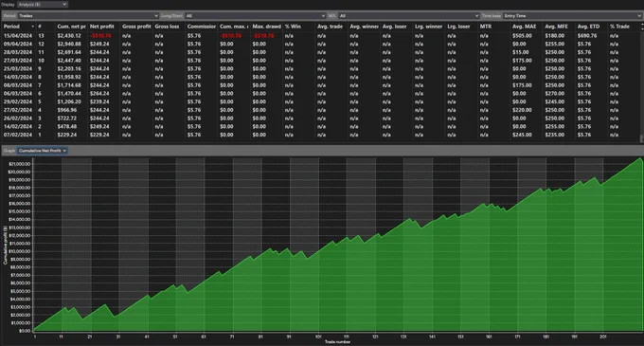Click the # column header
Viewport: 644px width, 346px height.
pos(45,27)
